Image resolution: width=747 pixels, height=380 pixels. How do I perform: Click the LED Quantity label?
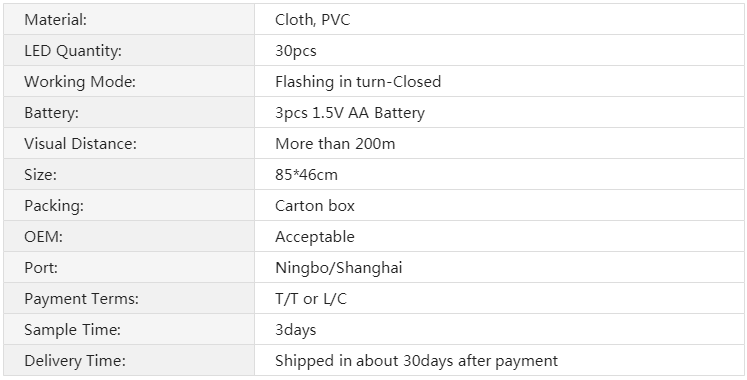pos(73,51)
